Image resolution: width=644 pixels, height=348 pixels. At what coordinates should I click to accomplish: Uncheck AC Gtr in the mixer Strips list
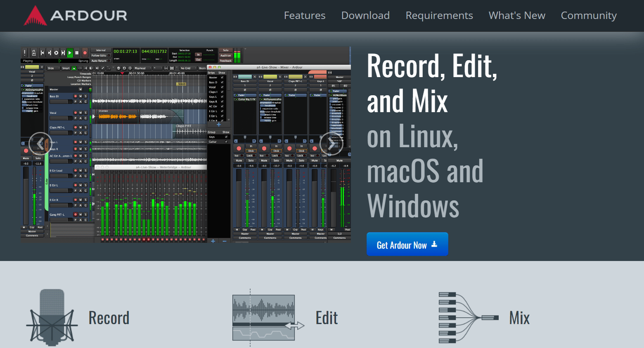pyautogui.click(x=222, y=106)
